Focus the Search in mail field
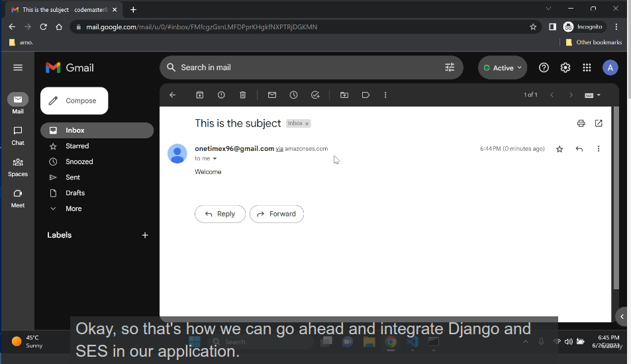The image size is (631, 364). pyautogui.click(x=311, y=68)
